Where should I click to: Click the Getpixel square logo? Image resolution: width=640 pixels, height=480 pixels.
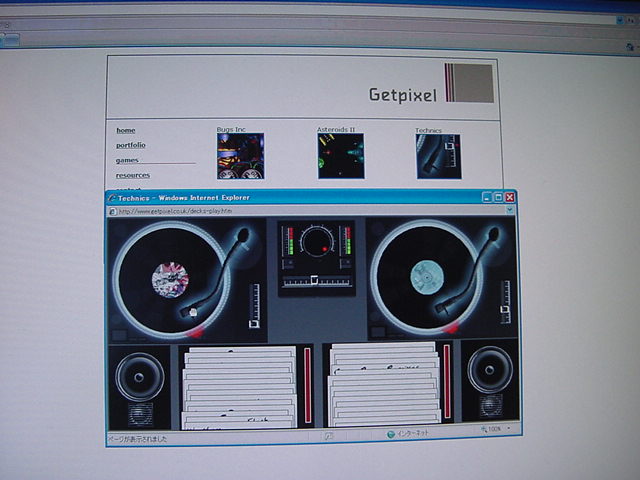coord(469,83)
